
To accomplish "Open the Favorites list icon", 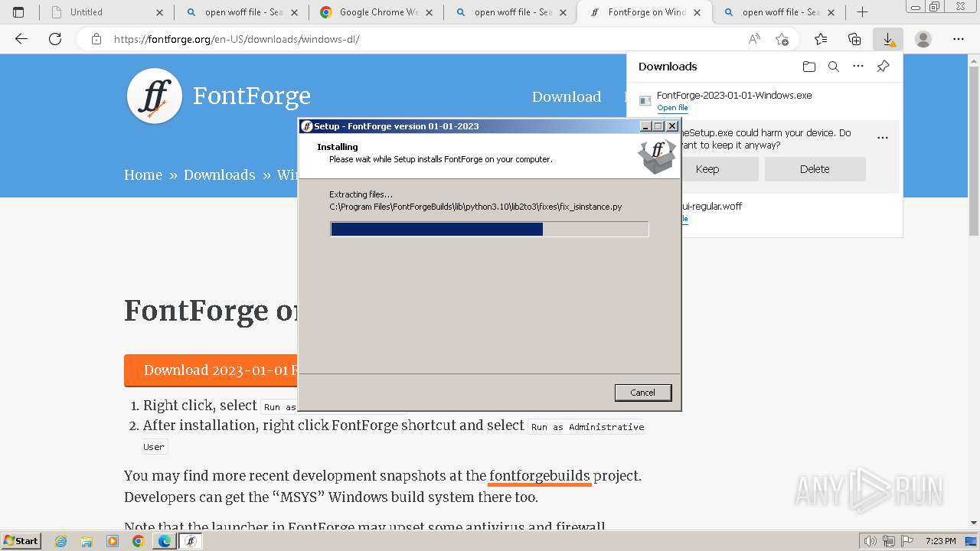I will [x=821, y=39].
